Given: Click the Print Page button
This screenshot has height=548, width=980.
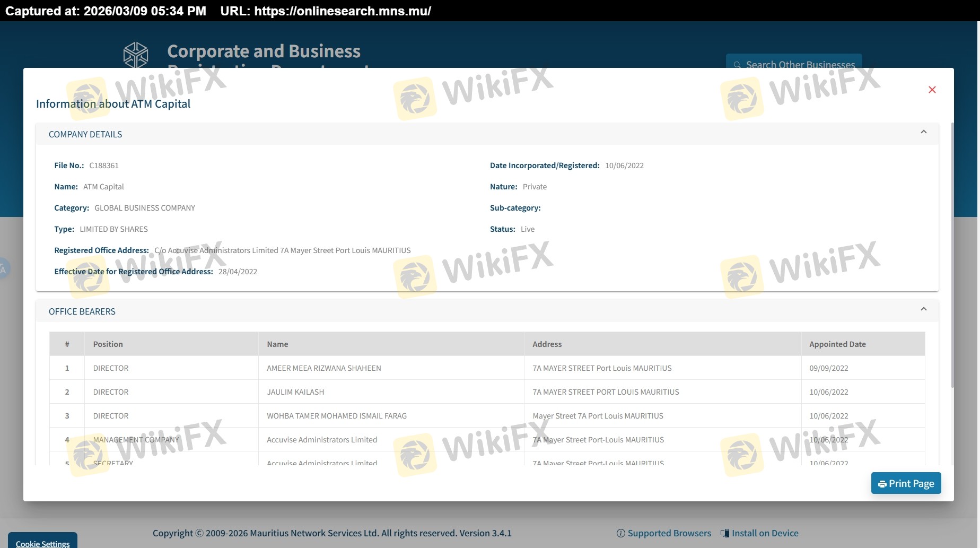Looking at the screenshot, I should click(x=906, y=483).
